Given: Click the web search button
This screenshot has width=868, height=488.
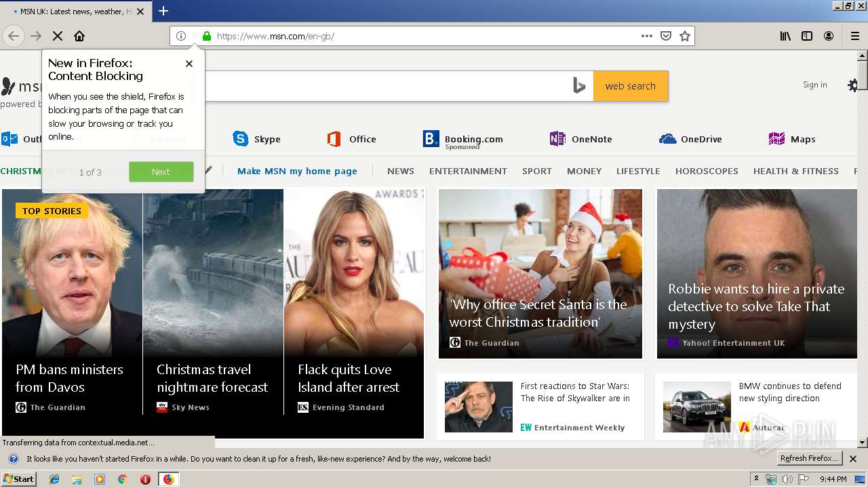Looking at the screenshot, I should pos(631,86).
